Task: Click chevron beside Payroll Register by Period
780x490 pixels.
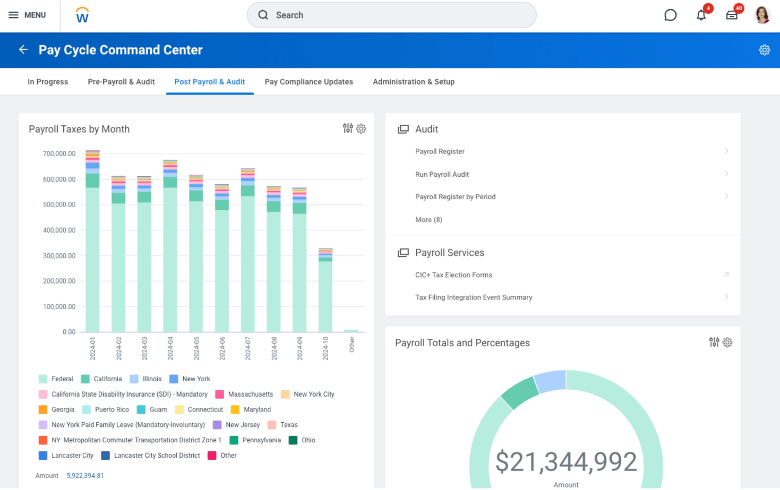Action: (x=726, y=196)
